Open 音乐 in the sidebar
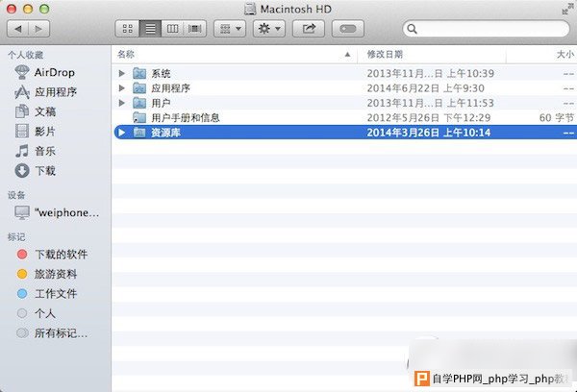577x392 pixels. (36, 151)
